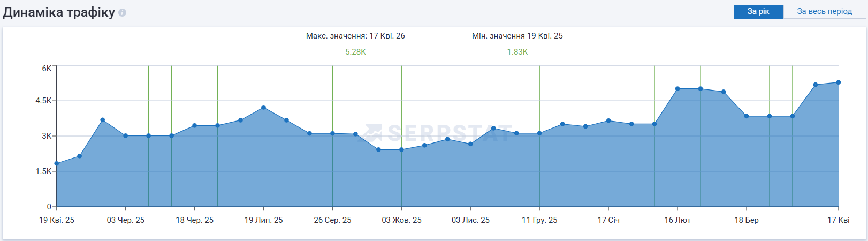Click the 6K label on the vertical axis

47,69
